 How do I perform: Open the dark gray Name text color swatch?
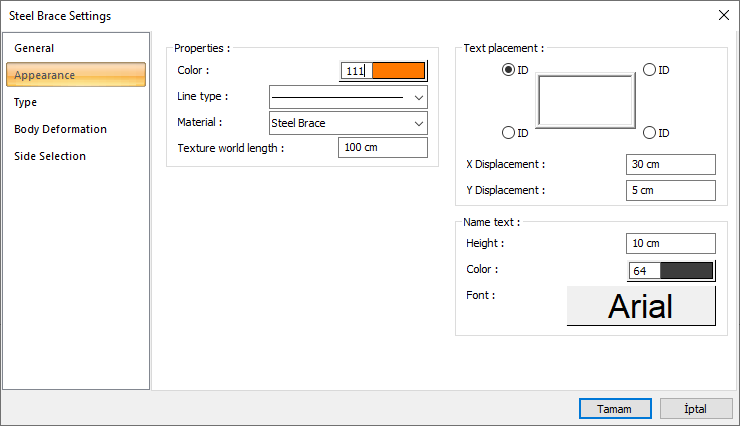686,270
